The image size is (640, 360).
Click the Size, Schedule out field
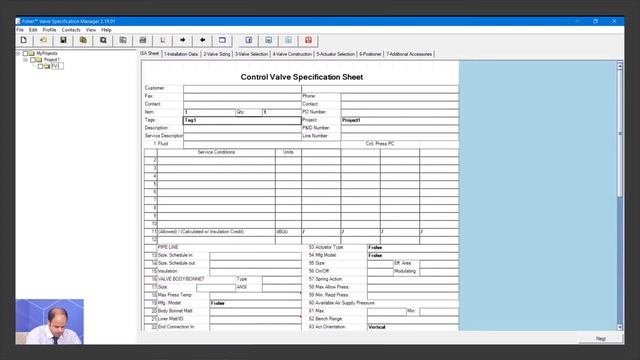(x=255, y=263)
